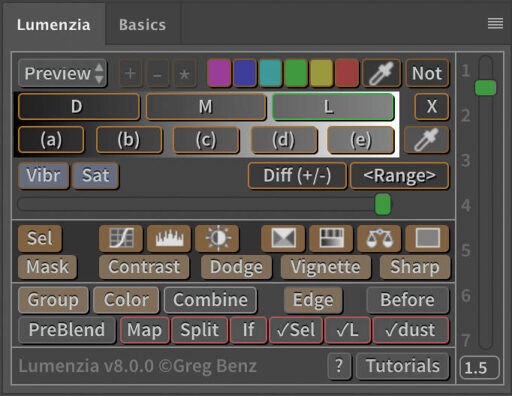Viewport: 512px width, 396px height.
Task: Choose the (b) zone button
Action: [x=129, y=140]
